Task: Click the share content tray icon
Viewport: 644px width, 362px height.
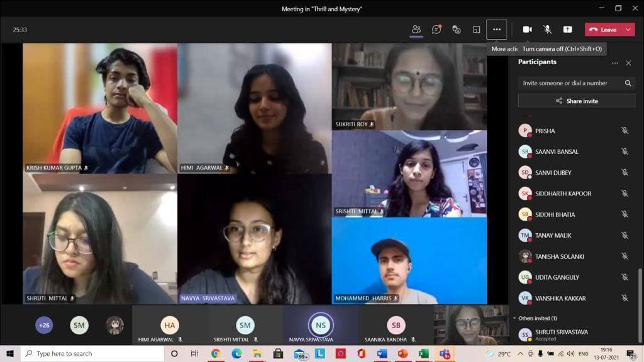Action: (x=567, y=30)
